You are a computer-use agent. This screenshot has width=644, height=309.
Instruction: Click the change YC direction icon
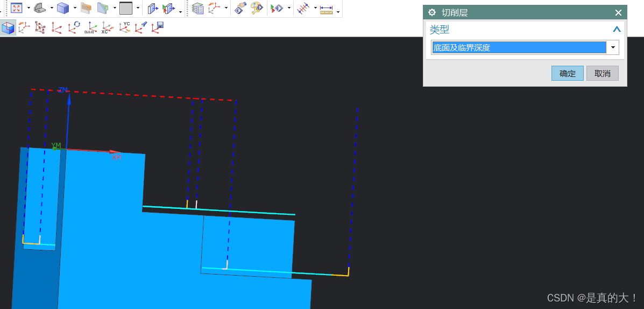pos(124,27)
